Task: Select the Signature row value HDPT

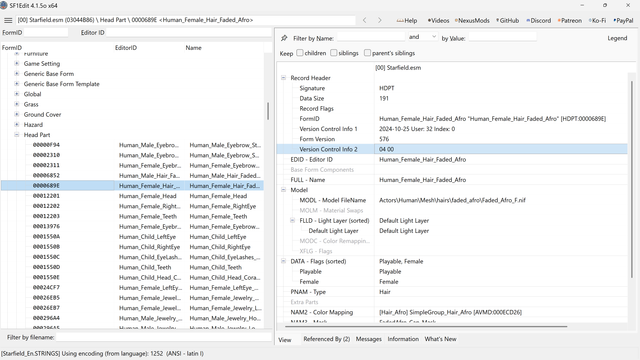Action: [387, 88]
